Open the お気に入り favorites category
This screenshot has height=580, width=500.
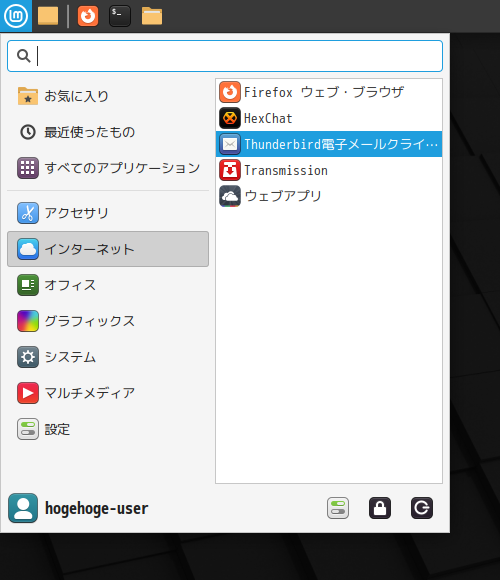point(108,96)
